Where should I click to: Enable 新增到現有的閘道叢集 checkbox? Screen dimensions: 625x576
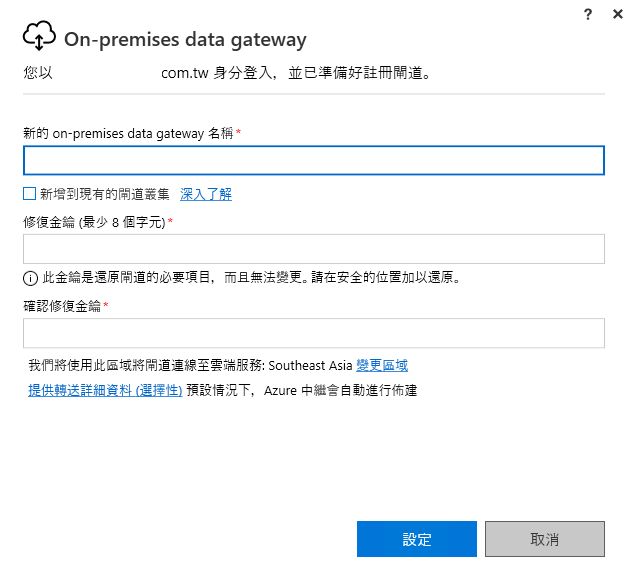pyautogui.click(x=29, y=194)
